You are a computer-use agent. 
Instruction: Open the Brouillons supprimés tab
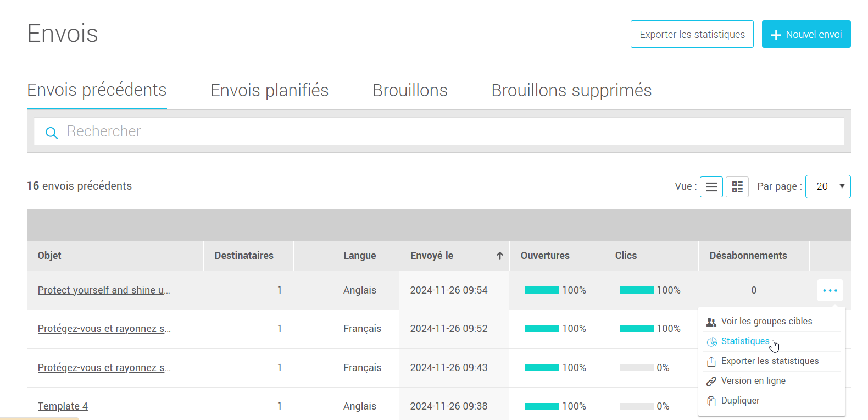(x=571, y=90)
